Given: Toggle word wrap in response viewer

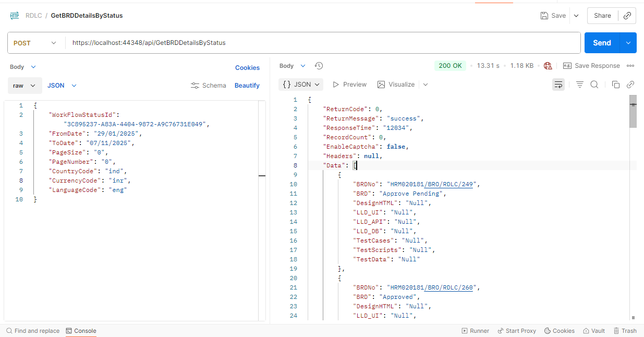Looking at the screenshot, I should click(558, 85).
